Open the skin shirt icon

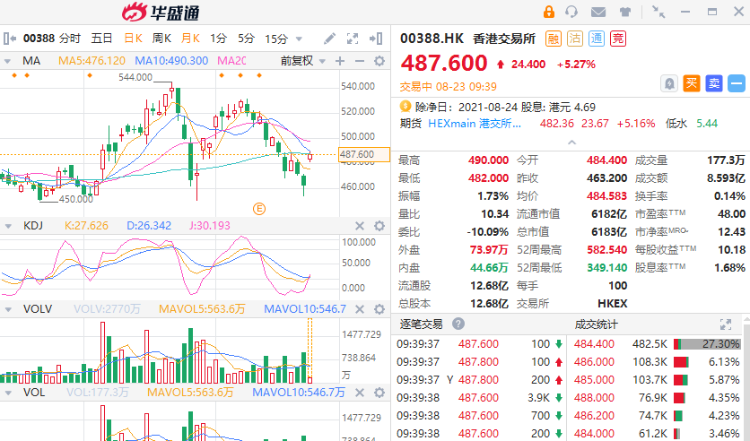tap(625, 11)
